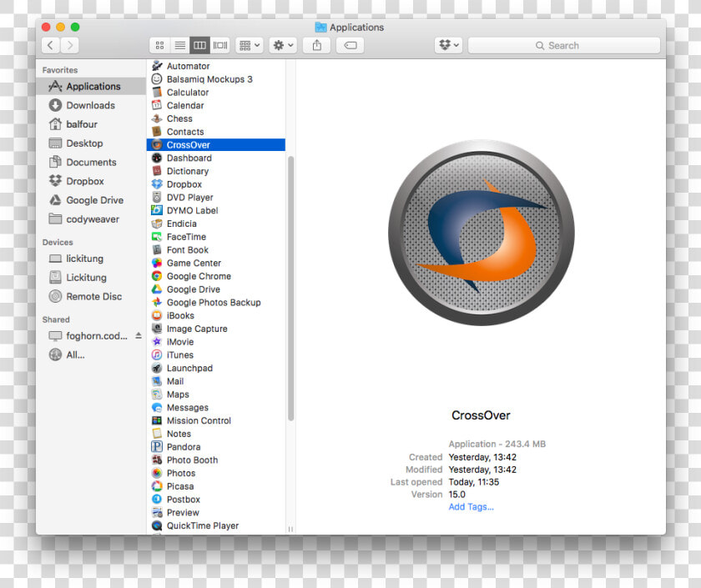Select Photo Booth in the list

point(216,460)
